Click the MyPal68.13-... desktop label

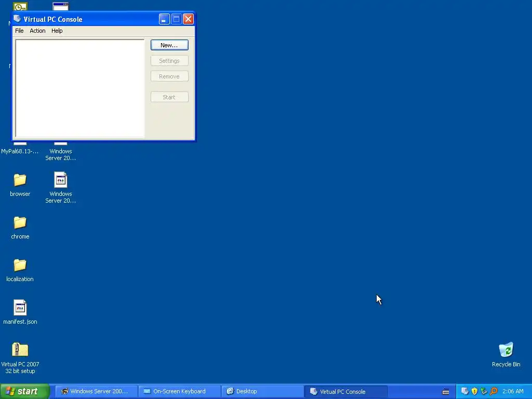20,151
